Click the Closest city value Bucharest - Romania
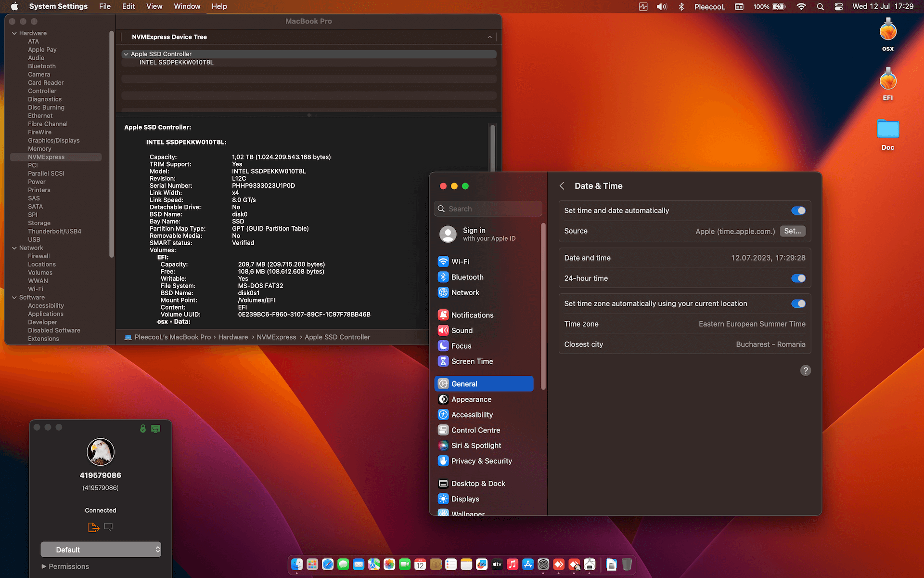Screen dimensions: 924x578 (770, 344)
